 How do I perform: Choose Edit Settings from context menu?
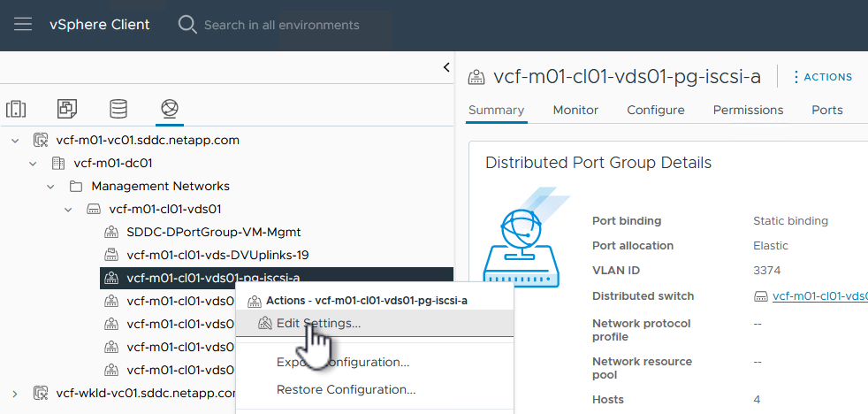point(318,324)
